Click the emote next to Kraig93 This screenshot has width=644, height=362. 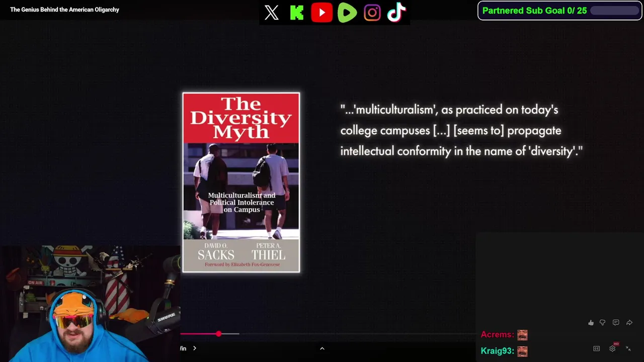coord(522,351)
